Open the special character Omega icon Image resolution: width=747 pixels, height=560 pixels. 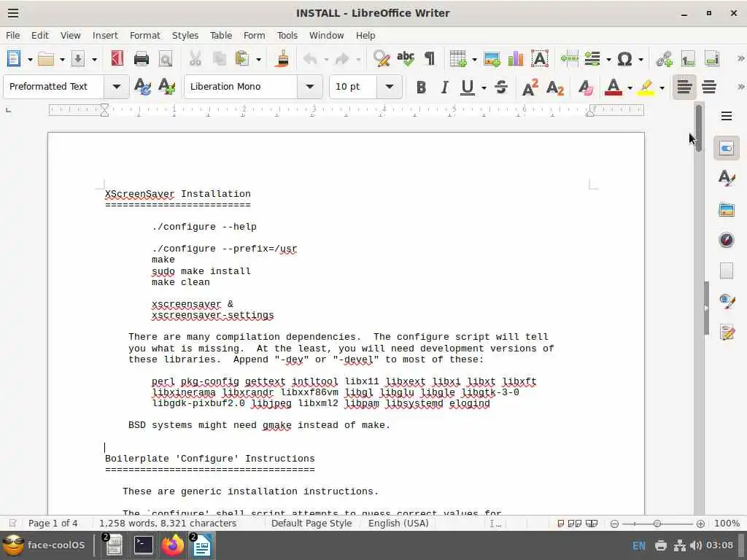coord(624,59)
